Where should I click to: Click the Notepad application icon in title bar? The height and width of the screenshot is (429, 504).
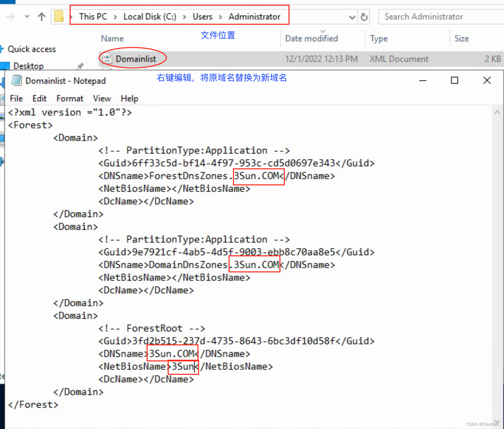coord(16,80)
